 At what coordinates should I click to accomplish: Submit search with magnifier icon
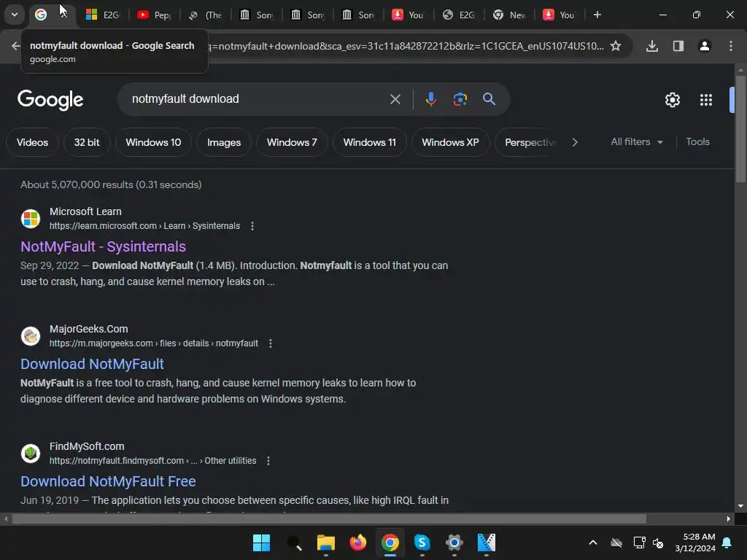(489, 99)
